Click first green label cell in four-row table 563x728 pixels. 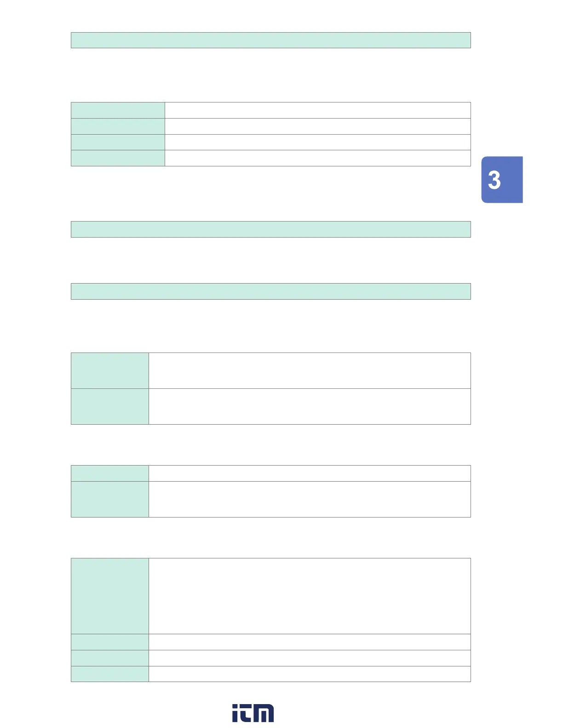(118, 110)
